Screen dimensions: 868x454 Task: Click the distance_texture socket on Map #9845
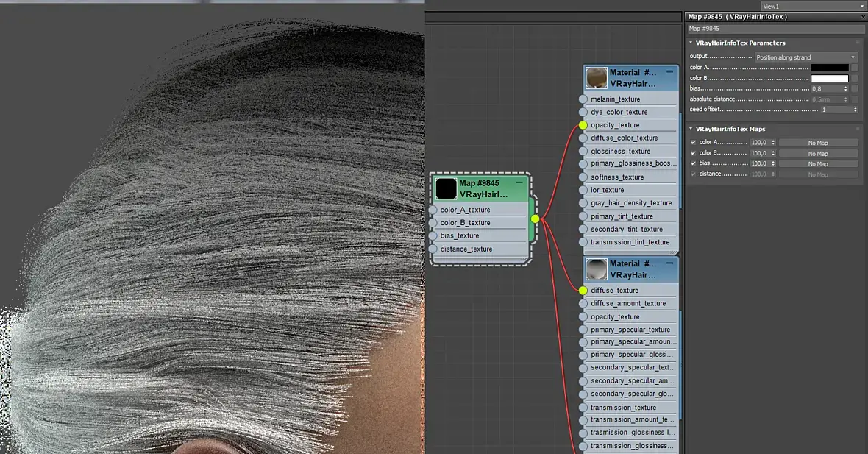click(433, 249)
